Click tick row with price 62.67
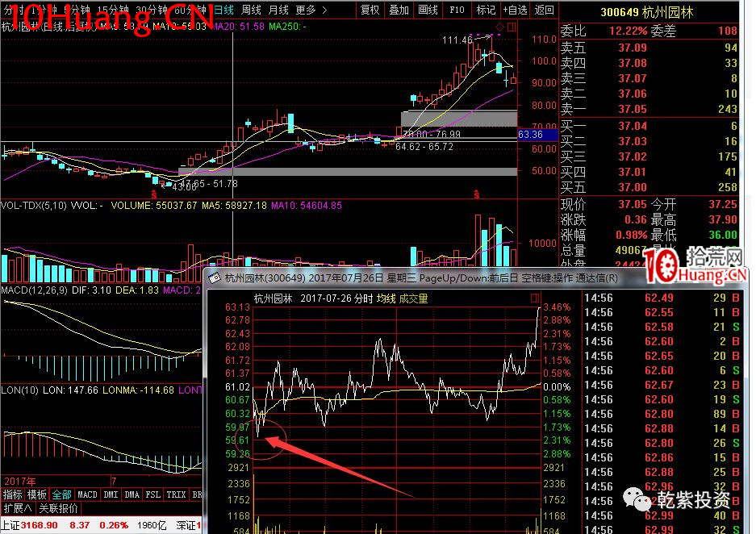This screenshot has height=534, width=756. (662, 385)
